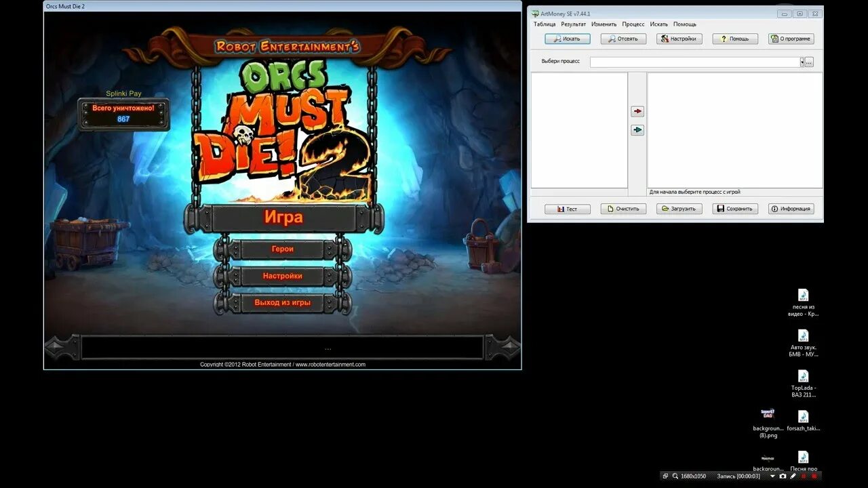This screenshot has height=488, width=868.
Task: Select background (8).png desktop file
Action: pyautogui.click(x=768, y=424)
